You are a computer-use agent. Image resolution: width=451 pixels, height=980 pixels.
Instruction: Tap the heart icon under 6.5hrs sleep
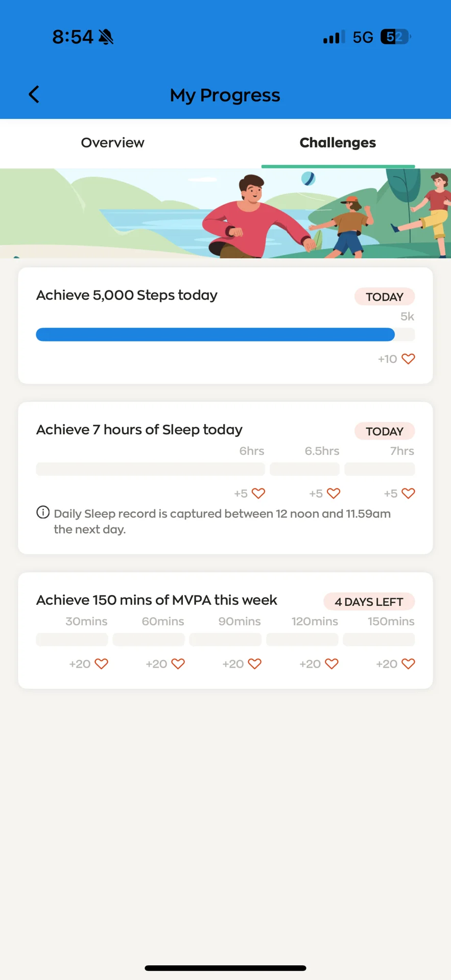[x=334, y=494]
